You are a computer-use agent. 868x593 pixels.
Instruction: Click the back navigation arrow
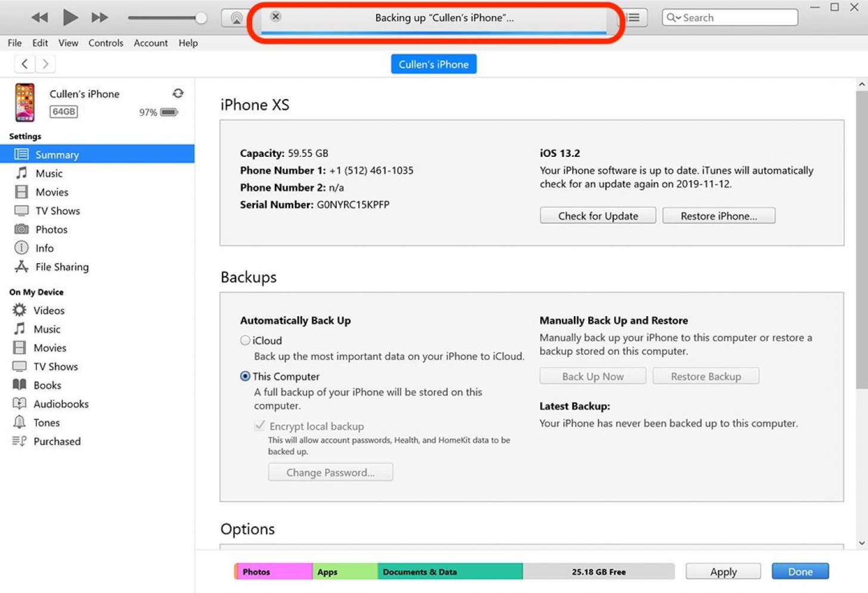pyautogui.click(x=24, y=64)
